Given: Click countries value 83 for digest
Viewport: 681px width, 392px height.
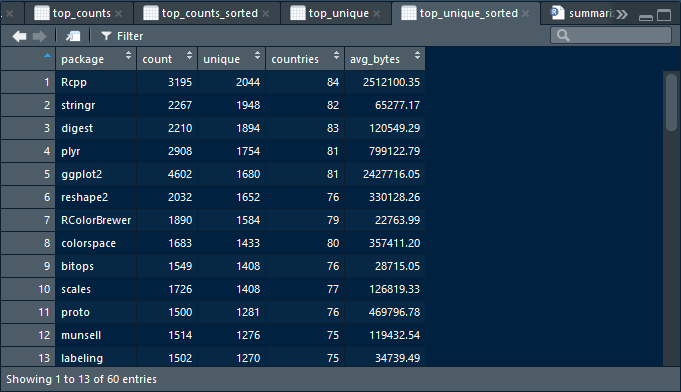Looking at the screenshot, I should tap(333, 128).
